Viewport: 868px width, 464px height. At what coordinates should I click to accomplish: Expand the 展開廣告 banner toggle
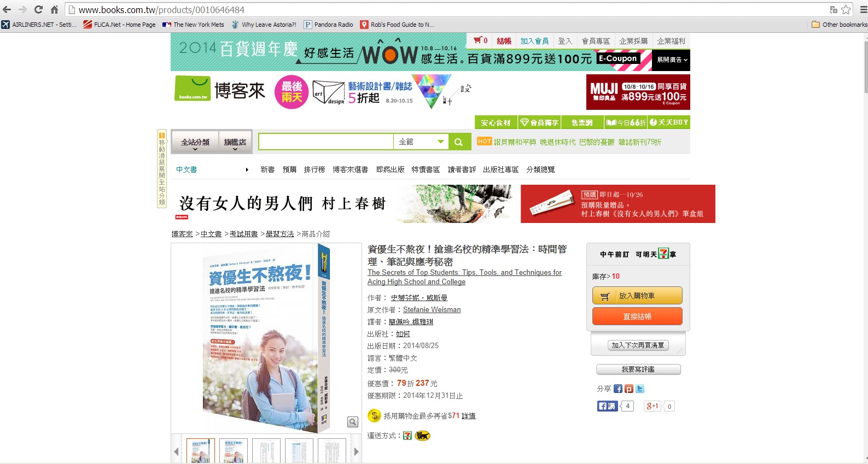pyautogui.click(x=671, y=60)
